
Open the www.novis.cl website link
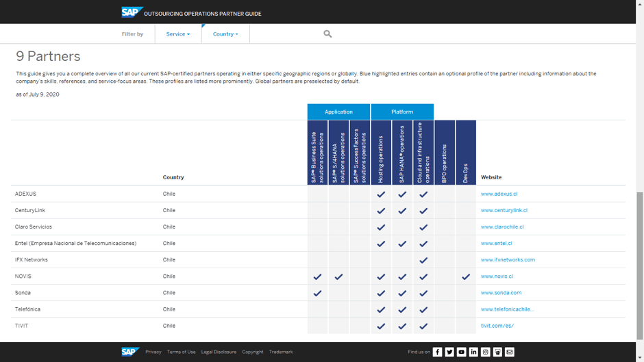click(x=497, y=276)
